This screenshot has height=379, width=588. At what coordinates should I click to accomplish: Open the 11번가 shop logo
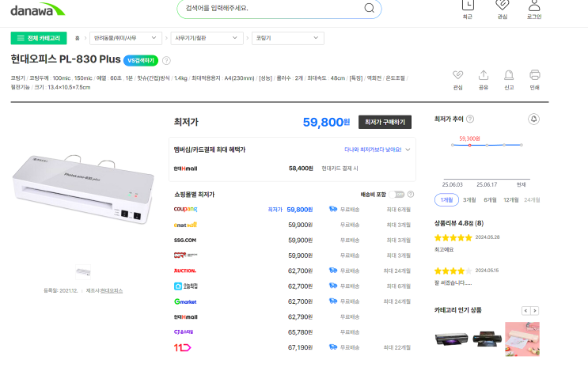(183, 347)
